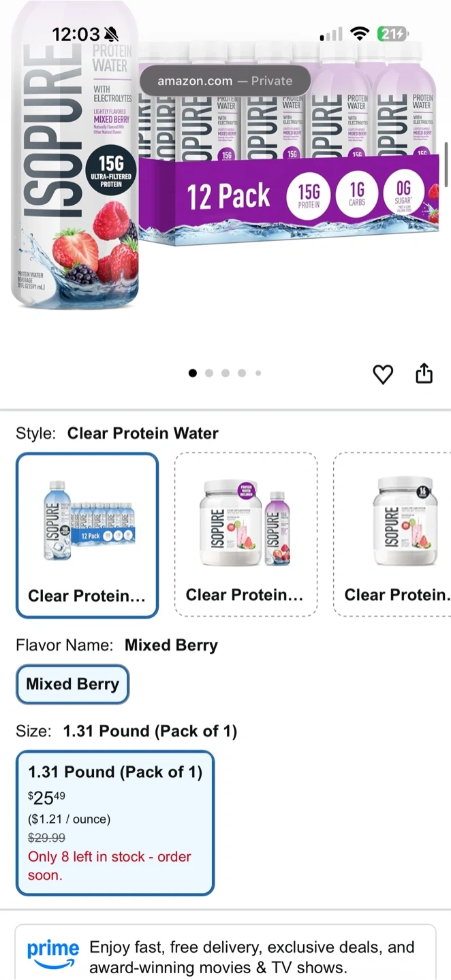Go to the second image carousel dot
The image size is (451, 980).
pos(209,373)
